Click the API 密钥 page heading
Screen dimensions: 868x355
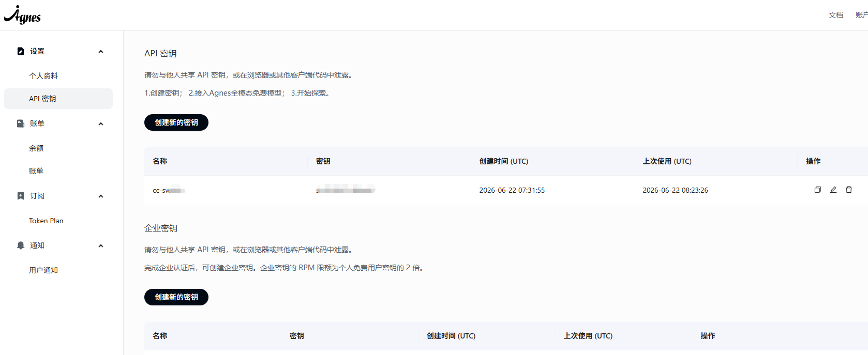click(x=160, y=53)
